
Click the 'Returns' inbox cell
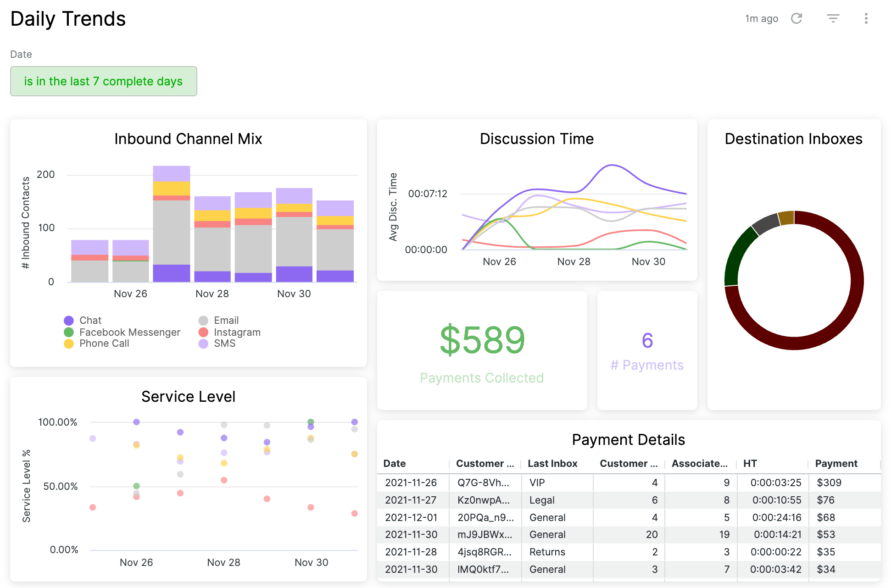click(547, 552)
